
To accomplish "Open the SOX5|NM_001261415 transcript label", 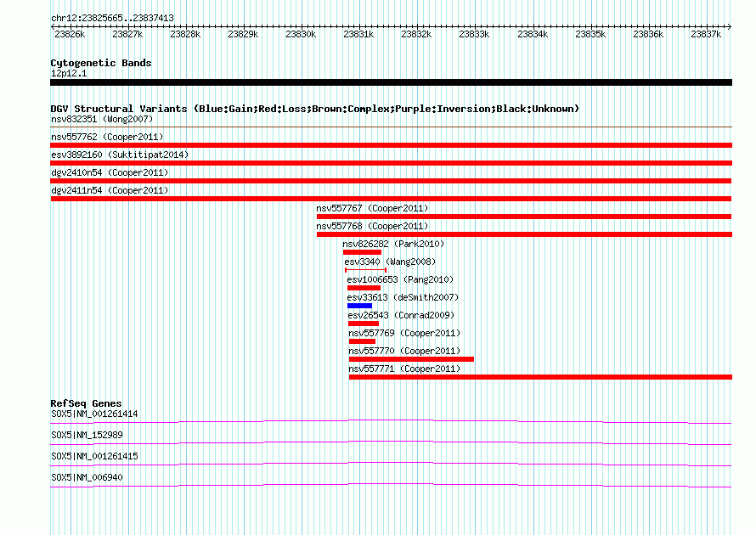I will (94, 456).
